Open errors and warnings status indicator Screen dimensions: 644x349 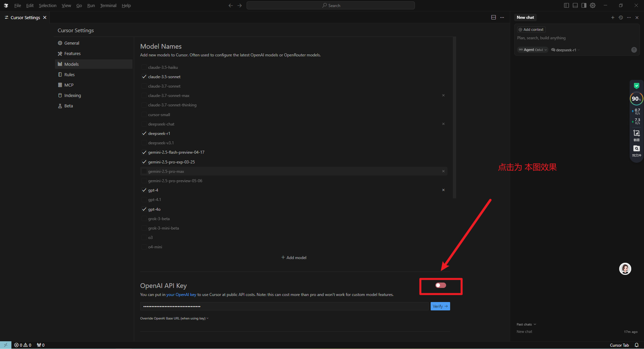[x=23, y=345]
